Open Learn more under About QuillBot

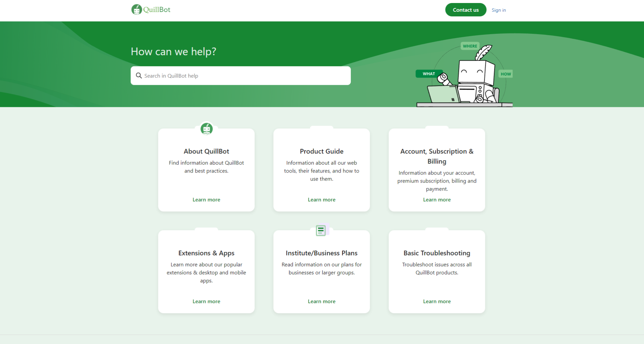[x=206, y=200]
